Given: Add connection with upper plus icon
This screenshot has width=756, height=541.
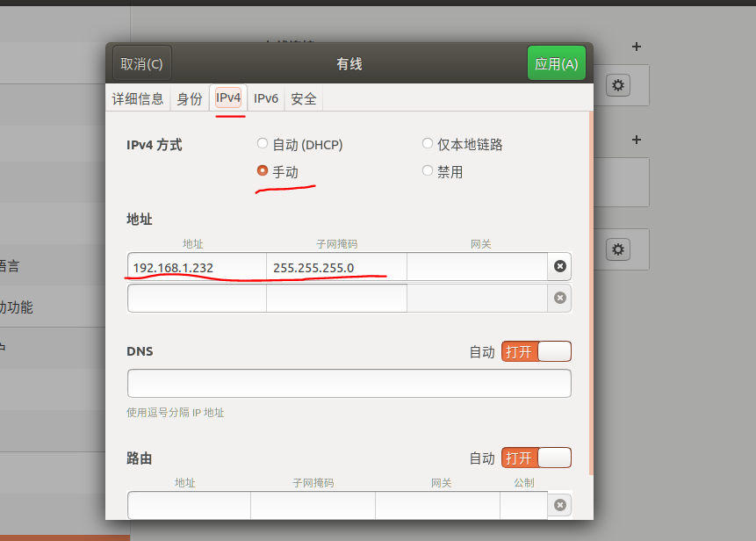Looking at the screenshot, I should (x=637, y=47).
